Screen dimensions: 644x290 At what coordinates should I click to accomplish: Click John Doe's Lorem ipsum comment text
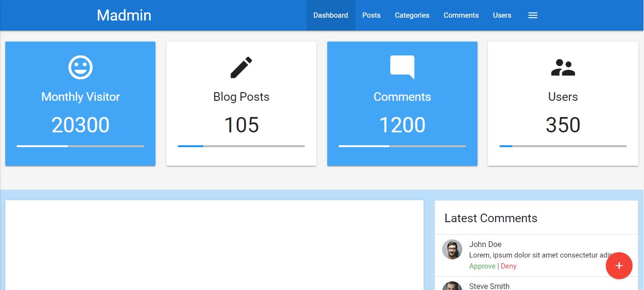pos(542,255)
